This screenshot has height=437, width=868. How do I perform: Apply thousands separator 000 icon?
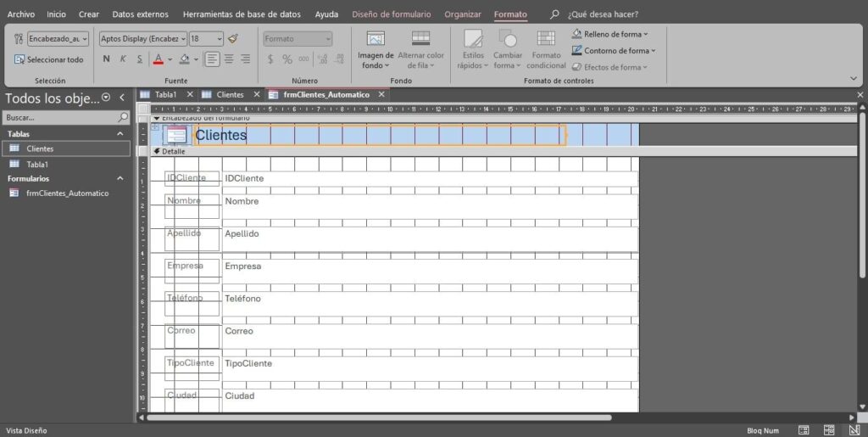[x=304, y=59]
